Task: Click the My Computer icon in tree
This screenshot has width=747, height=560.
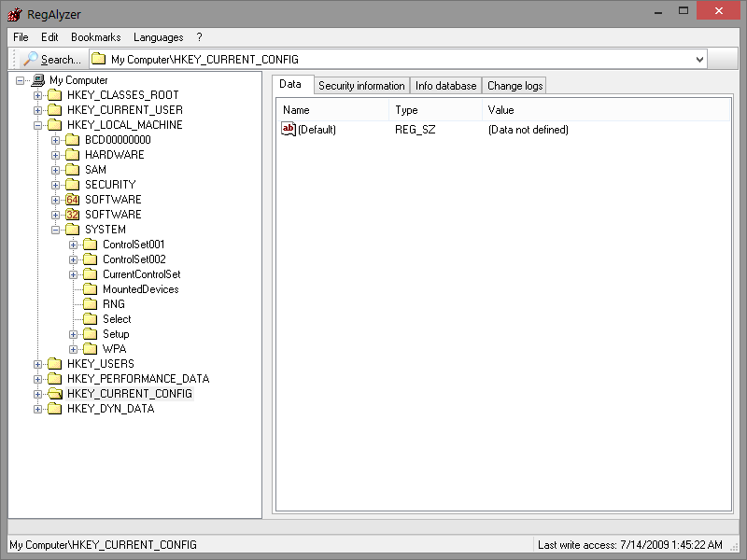Action: 38,80
